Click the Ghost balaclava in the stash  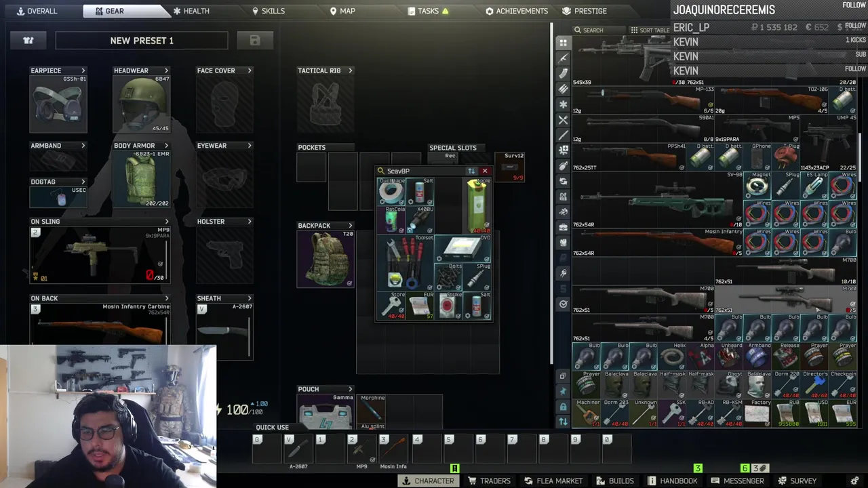[x=728, y=384]
